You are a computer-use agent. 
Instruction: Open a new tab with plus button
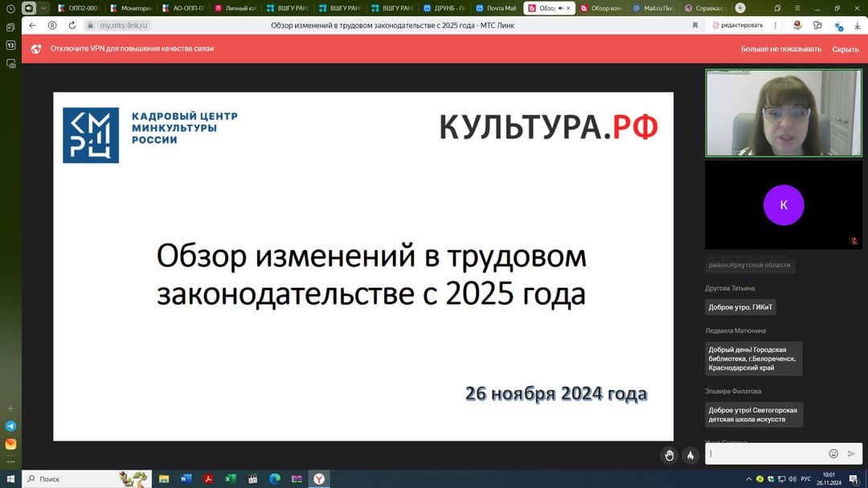(x=740, y=8)
